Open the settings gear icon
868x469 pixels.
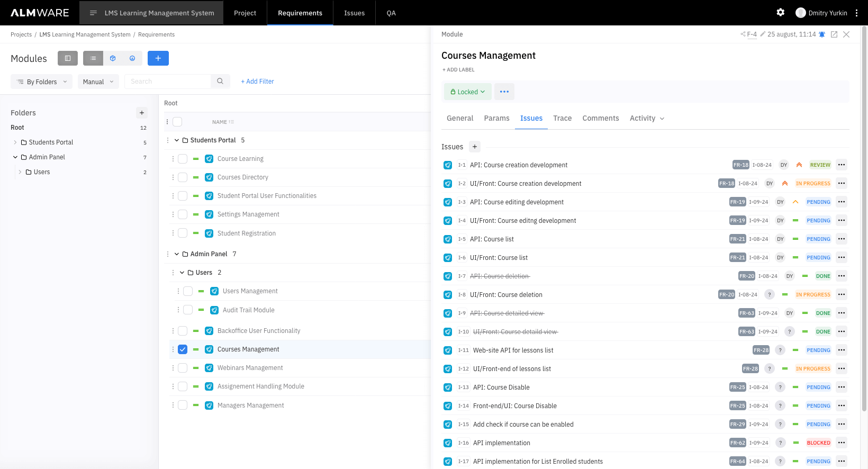(x=780, y=12)
